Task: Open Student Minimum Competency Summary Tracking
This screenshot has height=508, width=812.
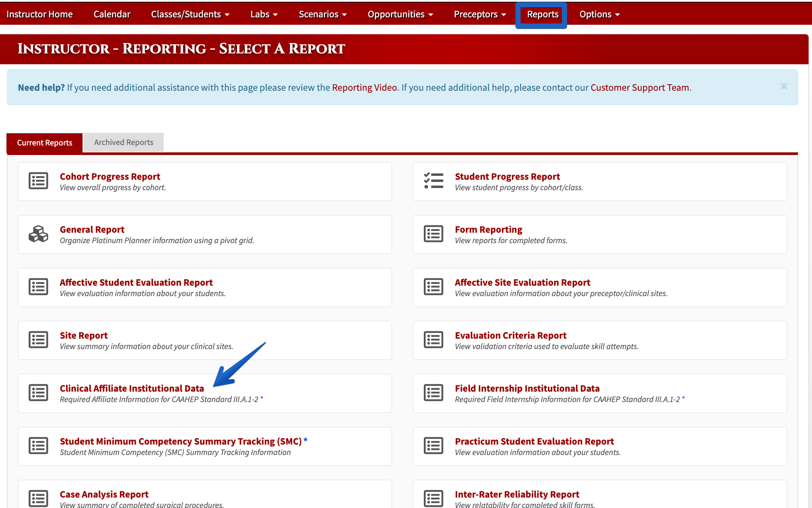Action: 181,441
